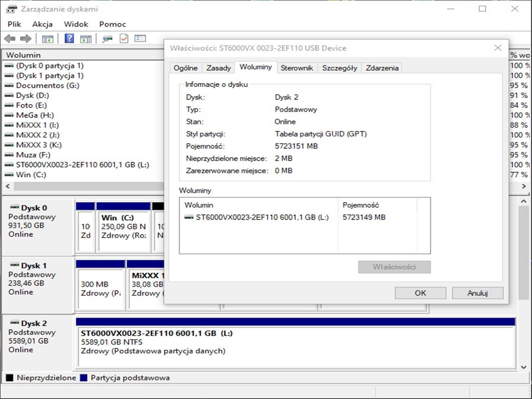The height and width of the screenshot is (399, 532).
Task: Switch to the Ogólne tab
Action: pos(186,68)
